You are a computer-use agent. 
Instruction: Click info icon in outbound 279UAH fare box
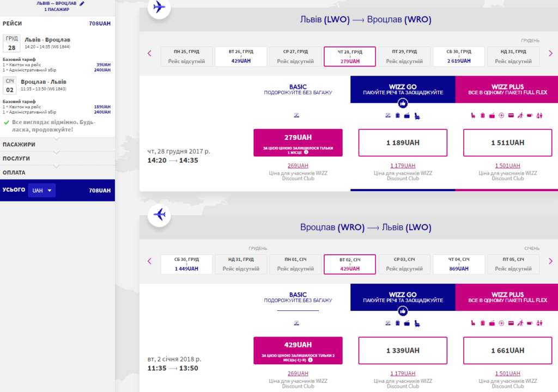[x=306, y=152]
